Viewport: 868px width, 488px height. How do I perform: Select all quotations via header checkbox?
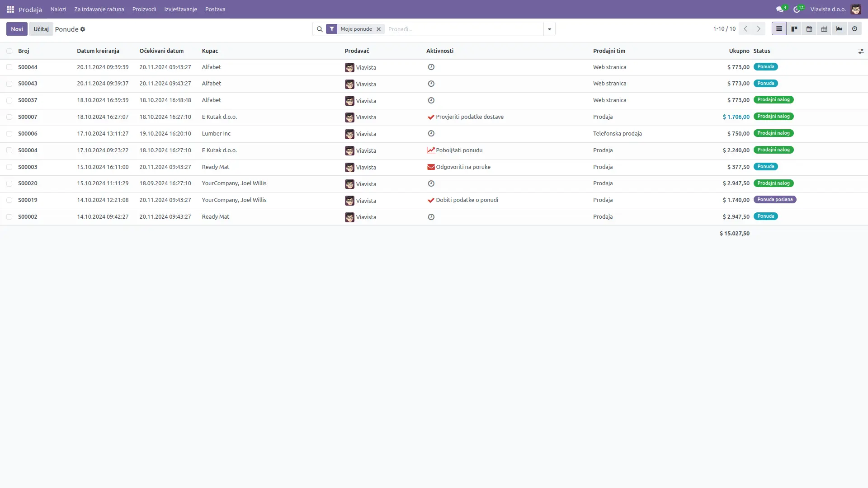[9, 51]
